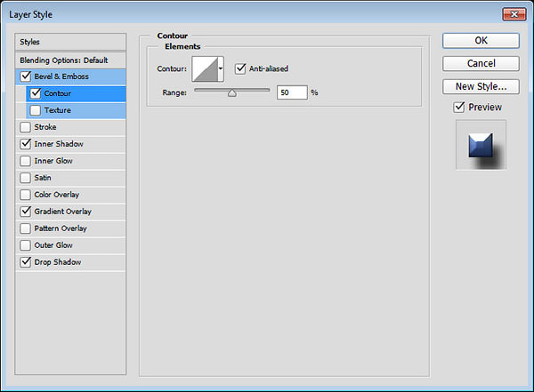Click the Cancel button
Viewport: 534px width, 392px height.
[481, 64]
